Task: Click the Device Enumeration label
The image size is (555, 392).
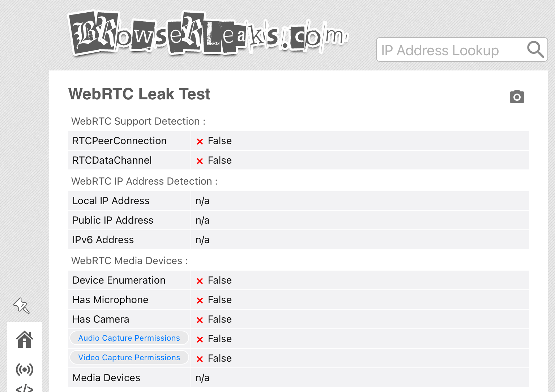Action: pyautogui.click(x=119, y=280)
